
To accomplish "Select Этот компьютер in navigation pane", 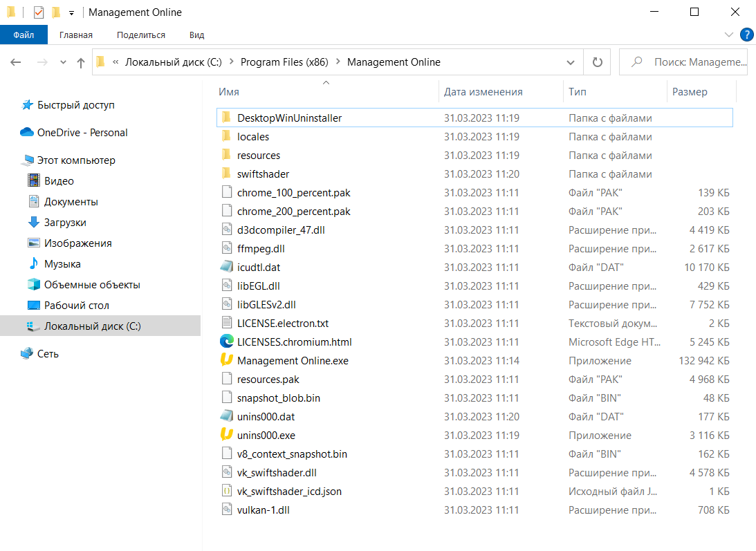I will (x=76, y=160).
